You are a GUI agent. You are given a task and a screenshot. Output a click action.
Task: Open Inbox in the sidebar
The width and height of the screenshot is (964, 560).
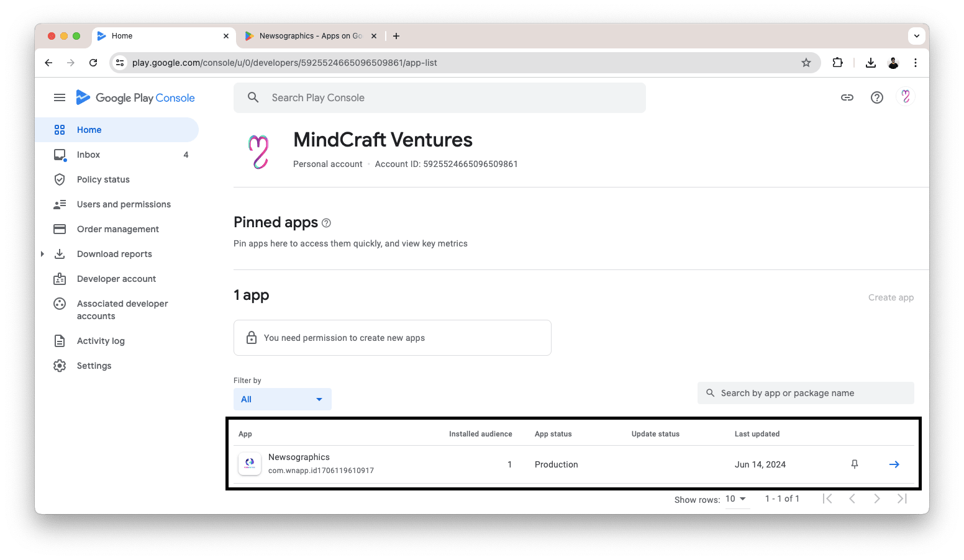tap(88, 155)
